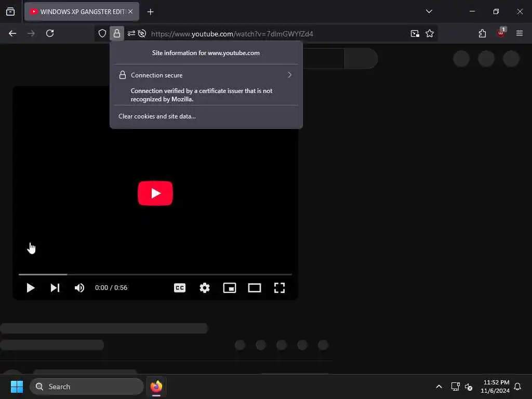Click the 0:00 / 0:56 time display
532x399 pixels.
111,288
